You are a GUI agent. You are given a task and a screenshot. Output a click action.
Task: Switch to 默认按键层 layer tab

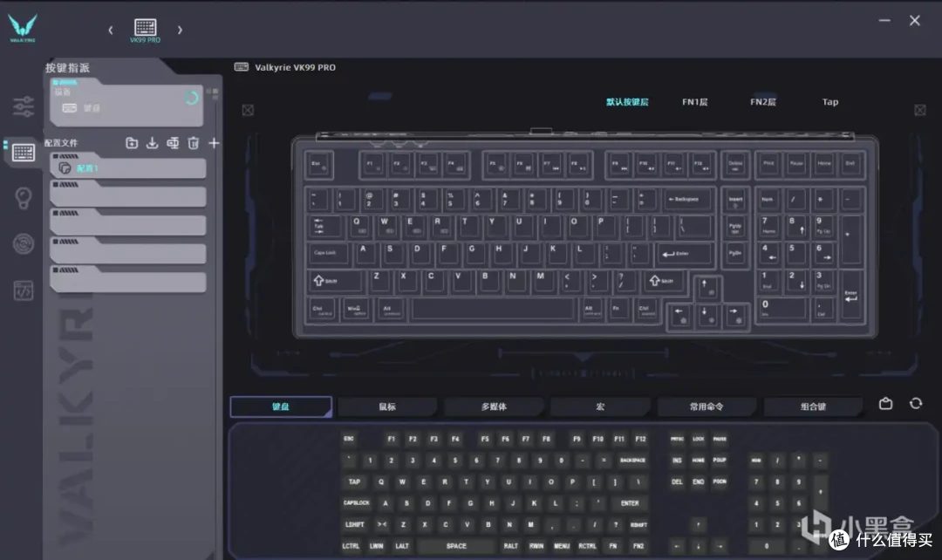coord(627,102)
